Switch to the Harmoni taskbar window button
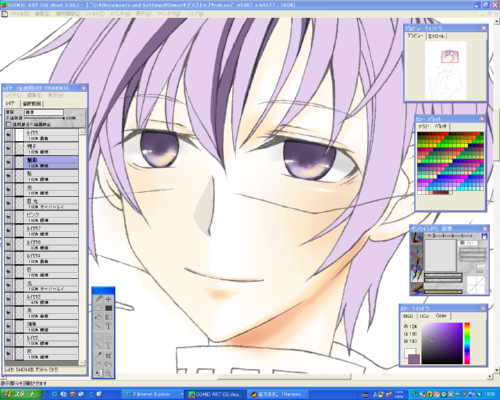 (277, 394)
